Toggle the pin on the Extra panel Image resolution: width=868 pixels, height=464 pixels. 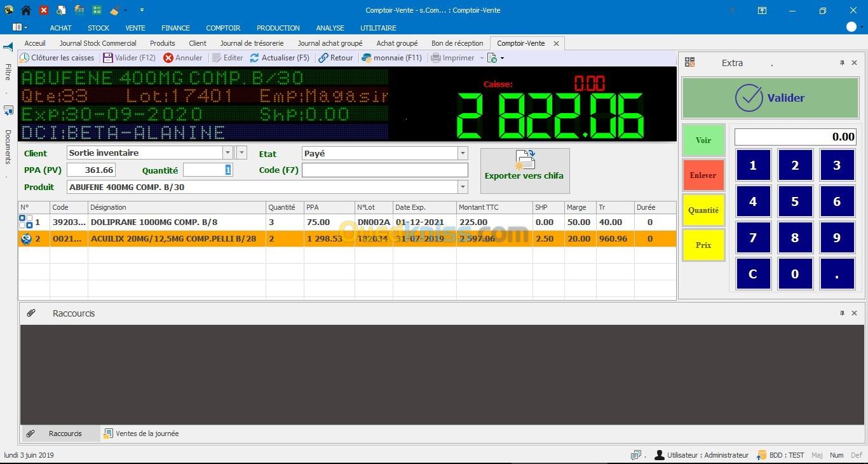click(842, 63)
